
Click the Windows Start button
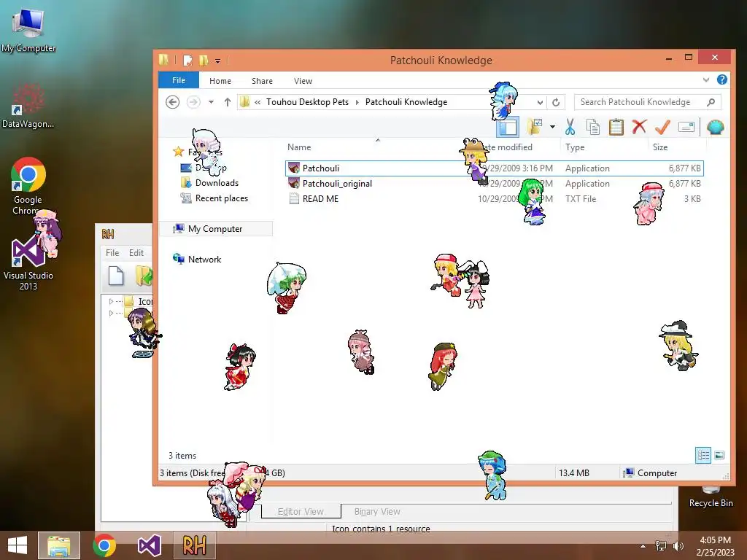18,545
